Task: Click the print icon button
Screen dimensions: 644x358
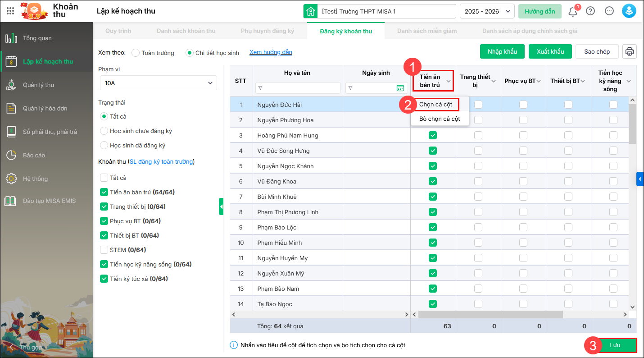Action: (x=629, y=51)
